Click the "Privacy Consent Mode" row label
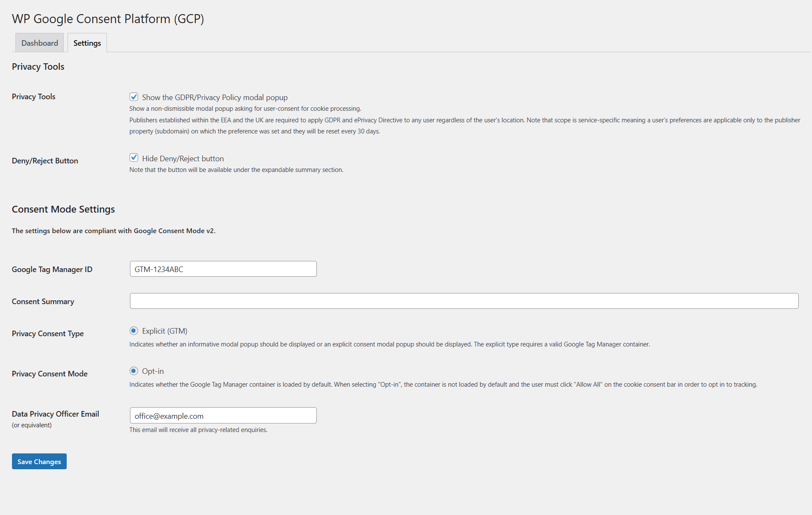The height and width of the screenshot is (515, 812). click(50, 374)
